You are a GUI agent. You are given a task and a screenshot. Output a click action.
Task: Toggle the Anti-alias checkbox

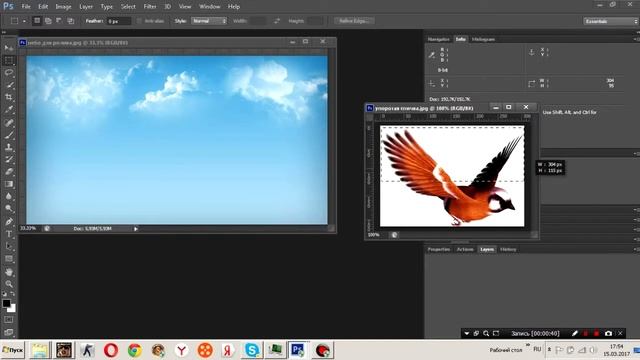click(x=139, y=21)
